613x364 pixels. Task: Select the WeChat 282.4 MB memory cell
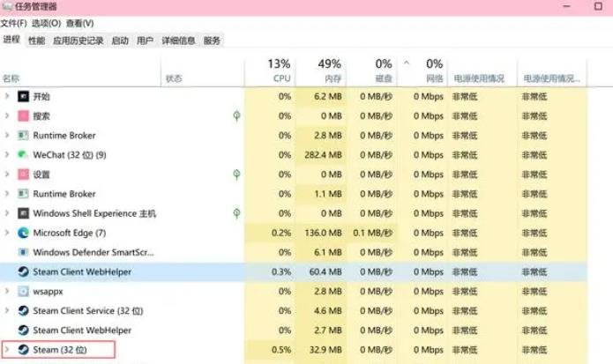coord(323,154)
